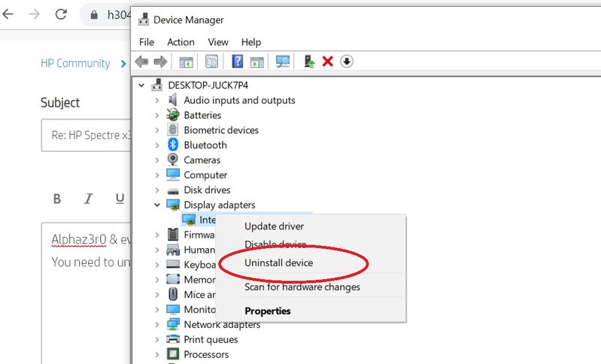Click the browser address bar lock icon

point(94,14)
